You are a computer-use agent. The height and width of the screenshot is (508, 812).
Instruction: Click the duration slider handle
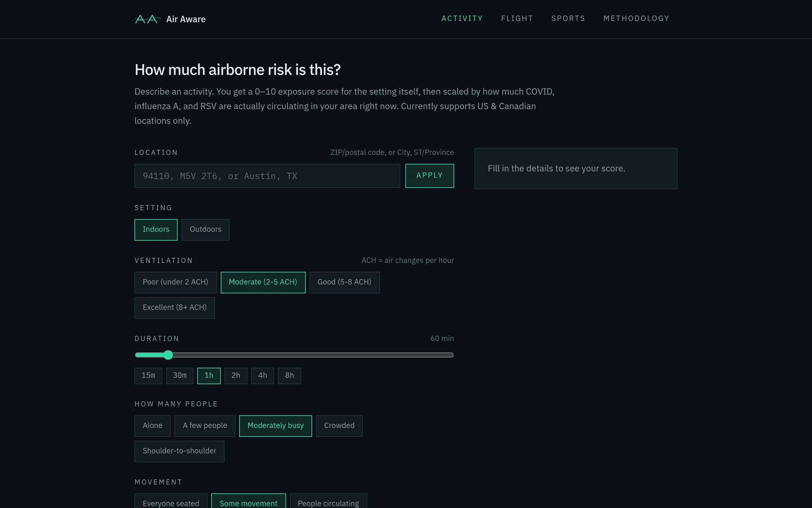(x=168, y=355)
